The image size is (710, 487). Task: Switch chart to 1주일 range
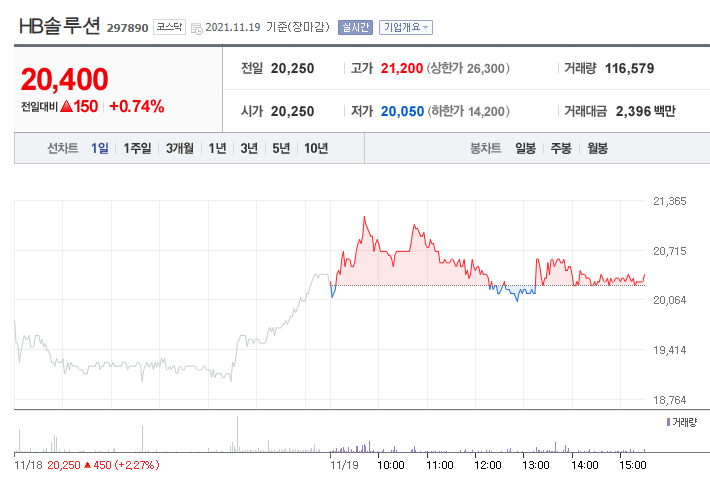(x=137, y=148)
